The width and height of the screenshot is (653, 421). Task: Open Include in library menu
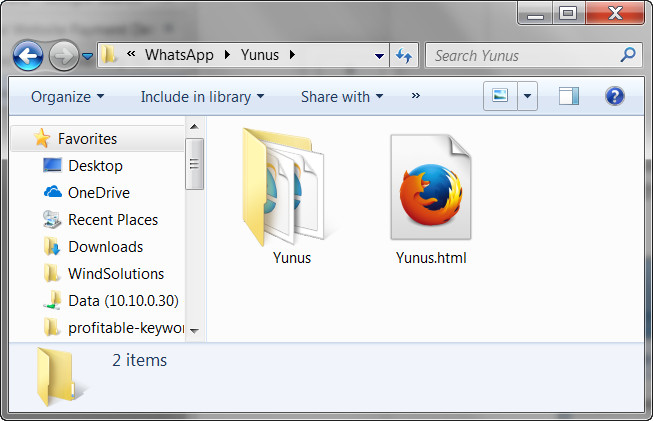click(x=202, y=97)
